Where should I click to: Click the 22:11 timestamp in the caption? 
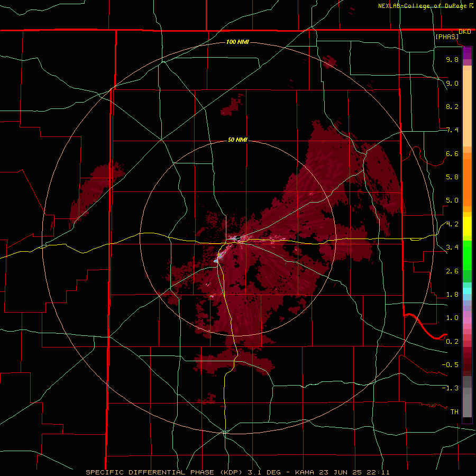click(379, 472)
